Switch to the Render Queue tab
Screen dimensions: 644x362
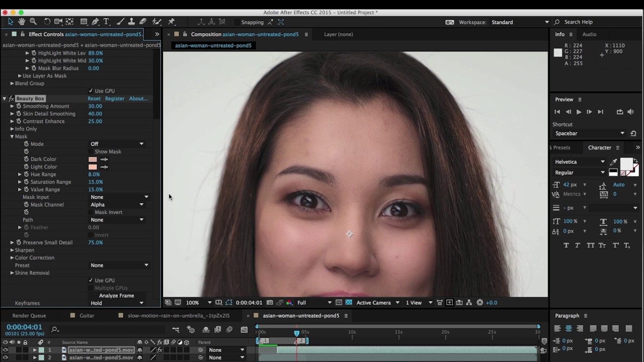pyautogui.click(x=29, y=316)
